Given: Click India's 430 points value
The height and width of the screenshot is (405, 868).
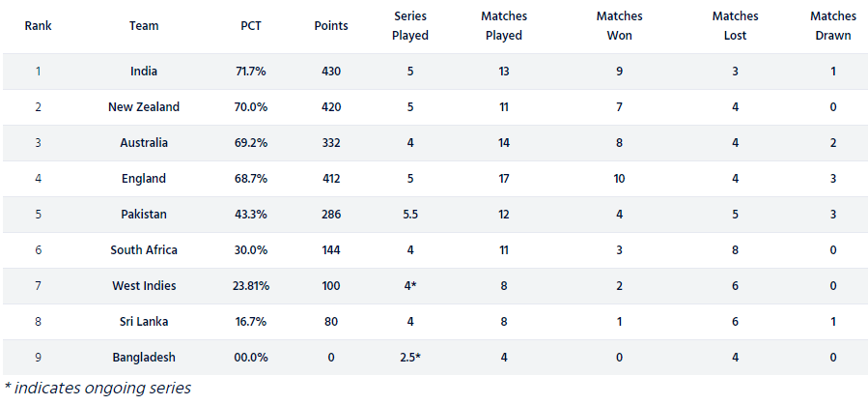Looking at the screenshot, I should coord(331,72).
